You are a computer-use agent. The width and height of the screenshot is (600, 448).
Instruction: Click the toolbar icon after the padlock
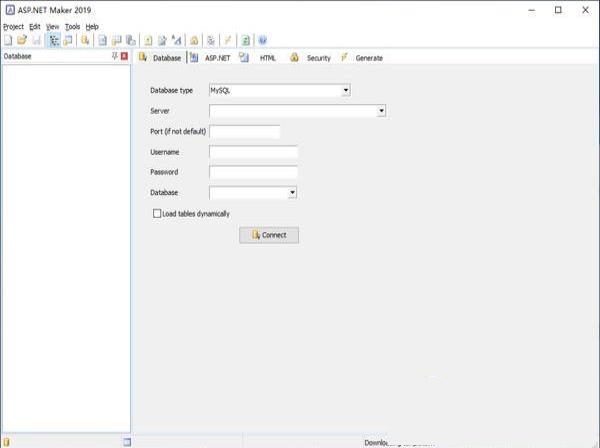click(211, 40)
